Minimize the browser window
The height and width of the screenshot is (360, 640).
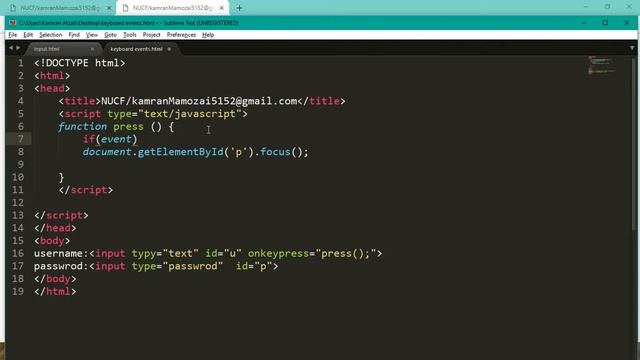586,7
